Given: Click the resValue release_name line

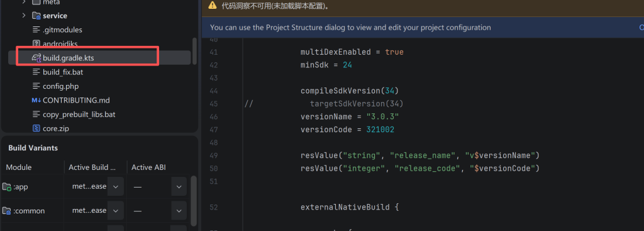Looking at the screenshot, I should [x=419, y=155].
